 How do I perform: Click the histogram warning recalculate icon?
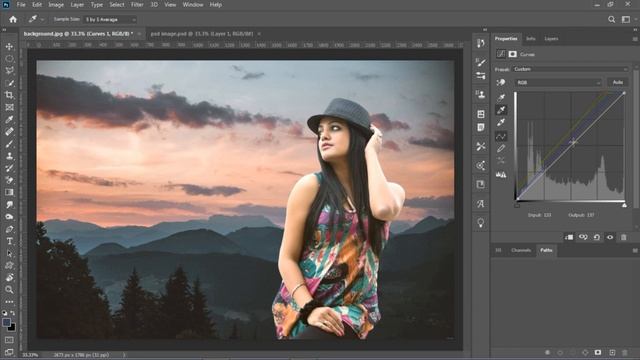(501, 175)
